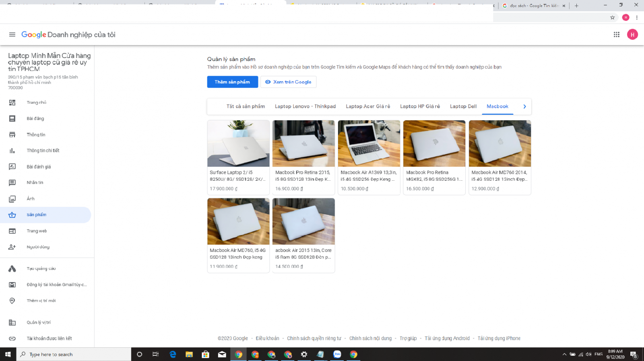Switch to Laptop HP Giá rẻ tab
This screenshot has width=644, height=361.
tap(420, 106)
